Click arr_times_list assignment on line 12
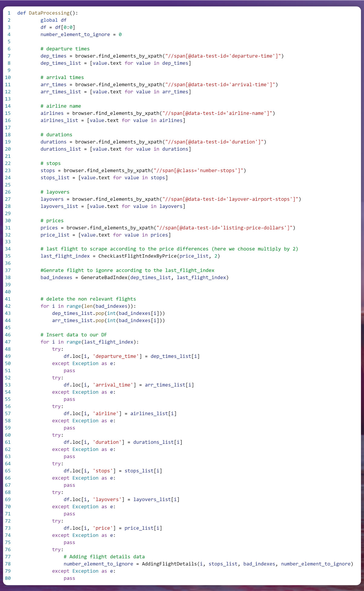Viewport: 364px width, 591px height. pyautogui.click(x=116, y=92)
